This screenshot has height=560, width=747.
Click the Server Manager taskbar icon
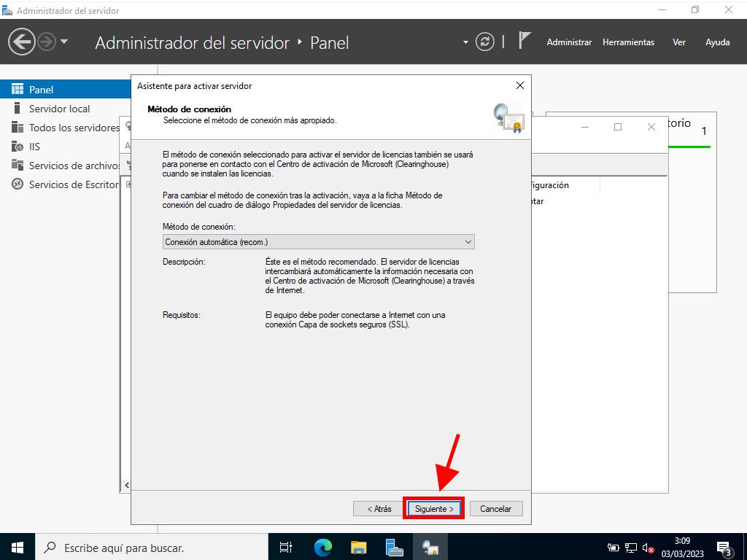pos(395,547)
